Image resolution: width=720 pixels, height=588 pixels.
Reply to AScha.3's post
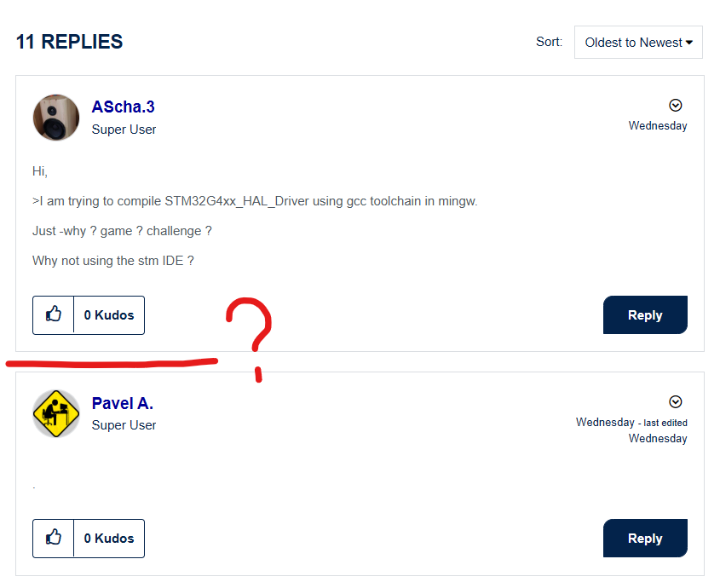(645, 315)
